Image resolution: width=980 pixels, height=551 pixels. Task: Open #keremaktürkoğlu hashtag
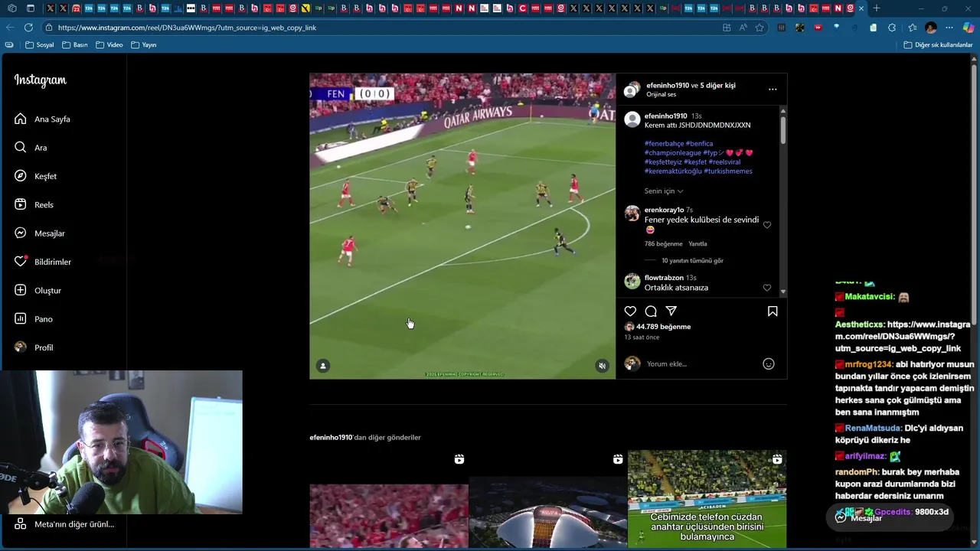[x=672, y=171]
